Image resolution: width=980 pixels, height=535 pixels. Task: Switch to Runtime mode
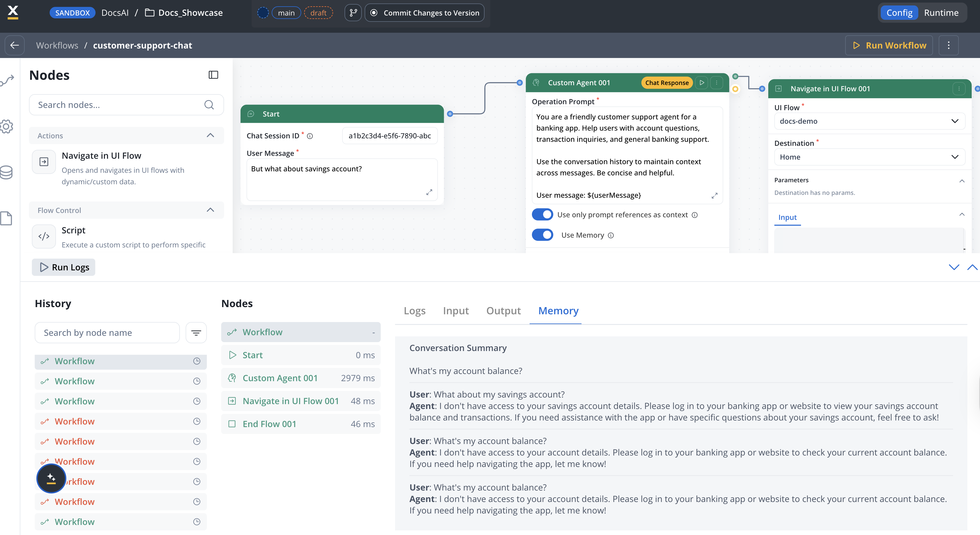pyautogui.click(x=941, y=13)
